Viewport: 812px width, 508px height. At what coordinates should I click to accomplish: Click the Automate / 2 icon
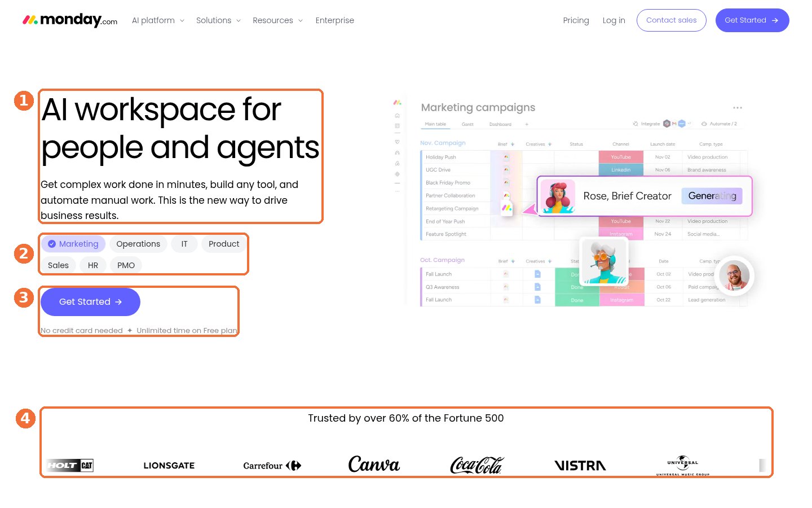pyautogui.click(x=704, y=124)
